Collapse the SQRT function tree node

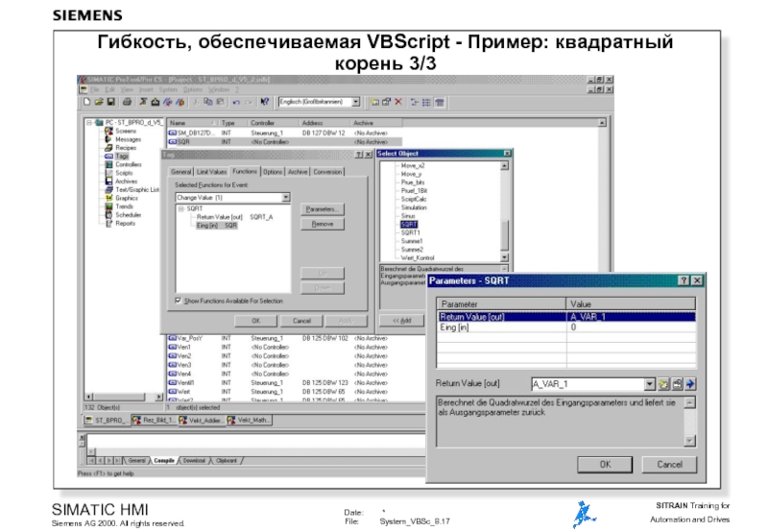tap(180, 208)
